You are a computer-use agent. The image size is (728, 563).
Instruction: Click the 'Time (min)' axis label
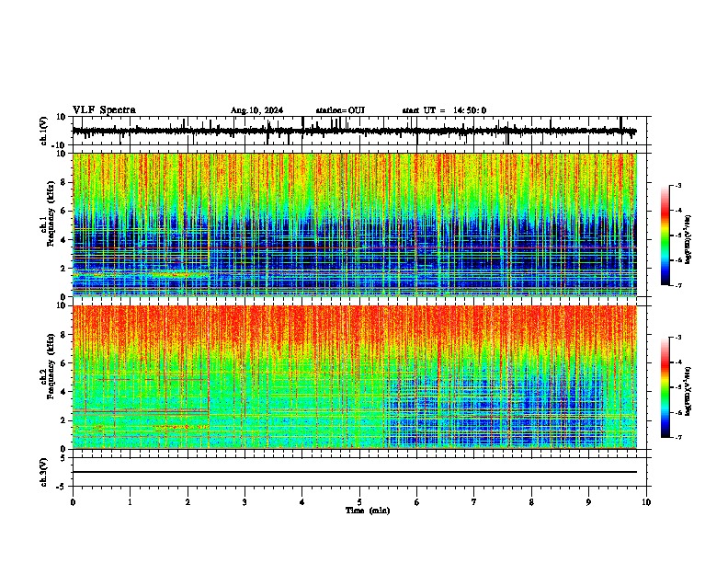(x=368, y=511)
